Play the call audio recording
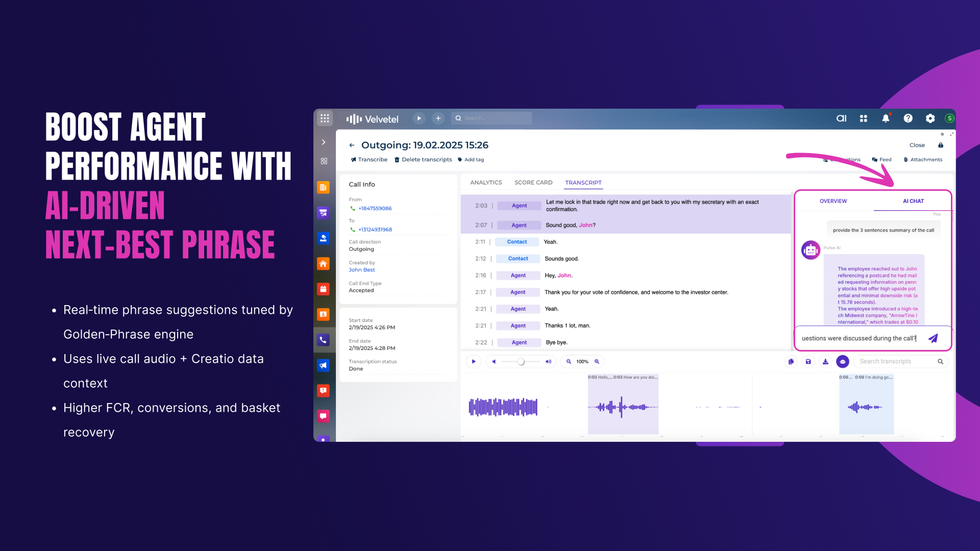The width and height of the screenshot is (980, 551). point(473,362)
